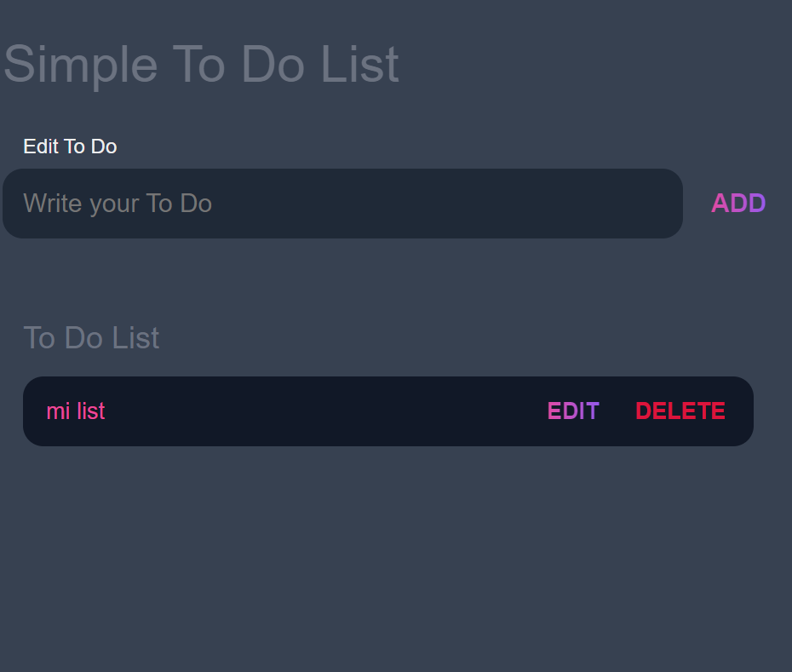This screenshot has width=792, height=672.
Task: Select the 'mi list' task text
Action: point(75,411)
